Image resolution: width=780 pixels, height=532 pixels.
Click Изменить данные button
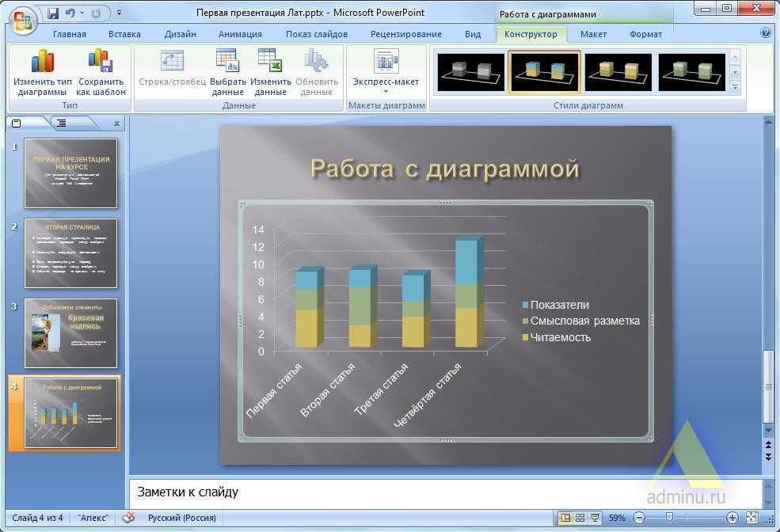[271, 73]
